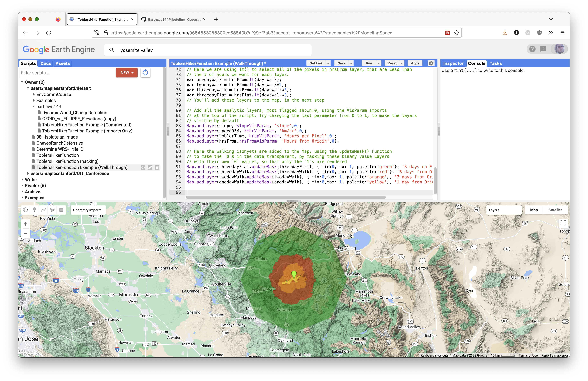Click horizontal scrollbar of code editor
The image size is (588, 381).
tap(286, 197)
